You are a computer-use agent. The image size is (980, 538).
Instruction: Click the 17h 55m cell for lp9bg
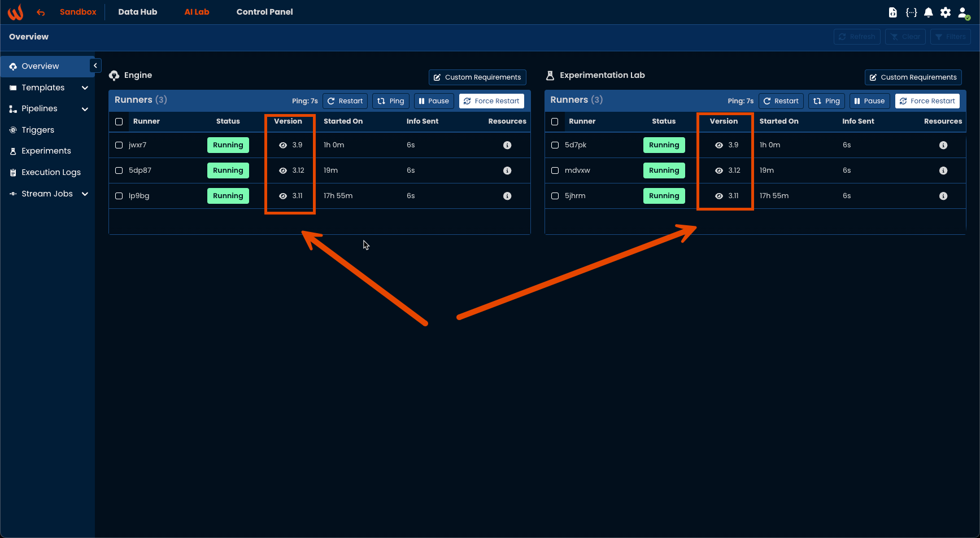tap(338, 196)
